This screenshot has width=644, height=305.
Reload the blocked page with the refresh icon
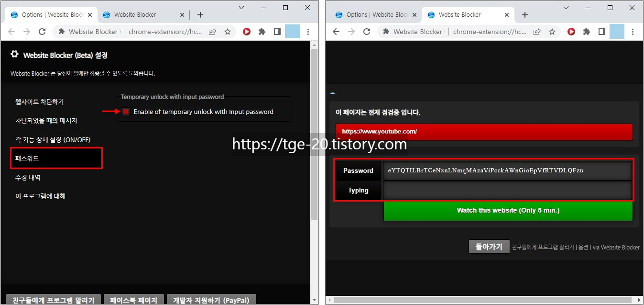click(x=367, y=32)
